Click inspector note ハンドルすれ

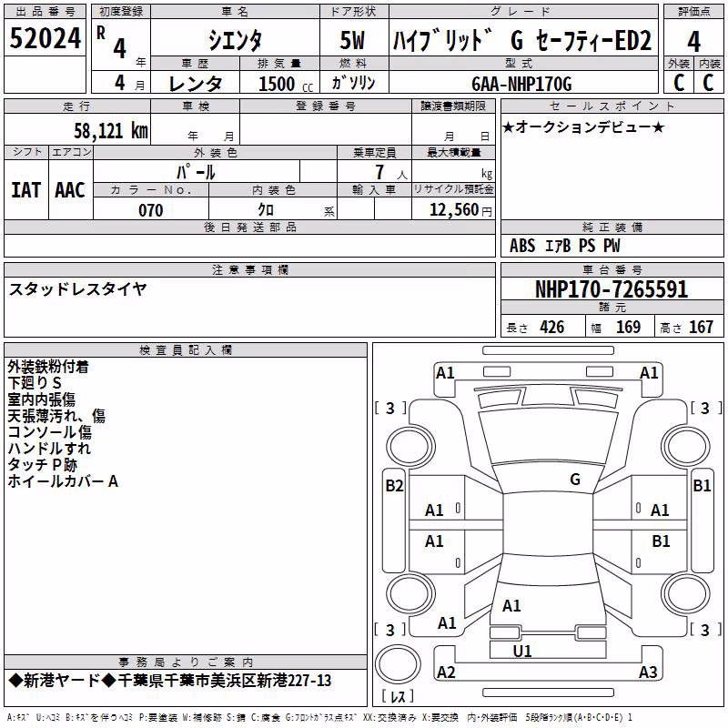pos(50,448)
